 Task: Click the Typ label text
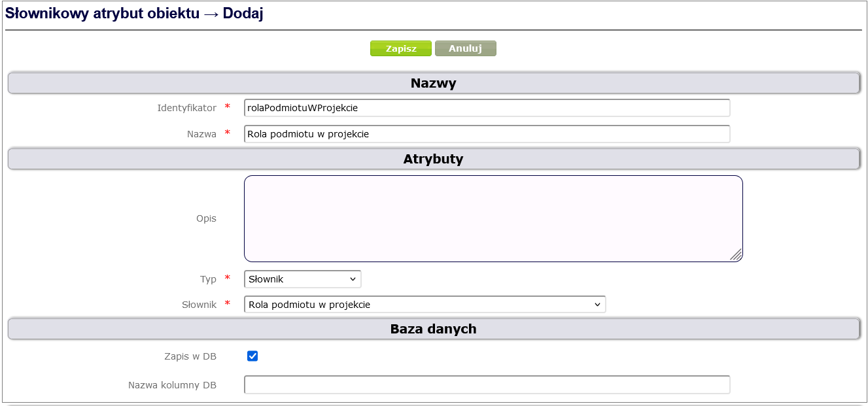tap(208, 279)
